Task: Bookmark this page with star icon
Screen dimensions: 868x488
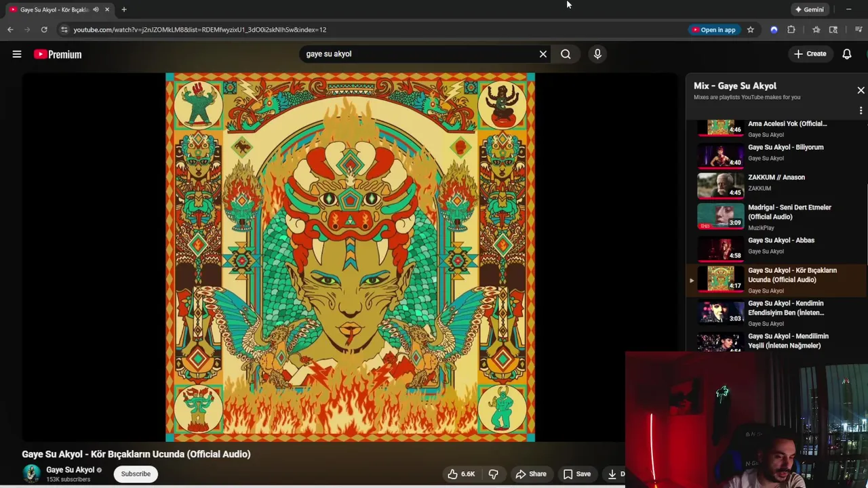Action: 750,30
